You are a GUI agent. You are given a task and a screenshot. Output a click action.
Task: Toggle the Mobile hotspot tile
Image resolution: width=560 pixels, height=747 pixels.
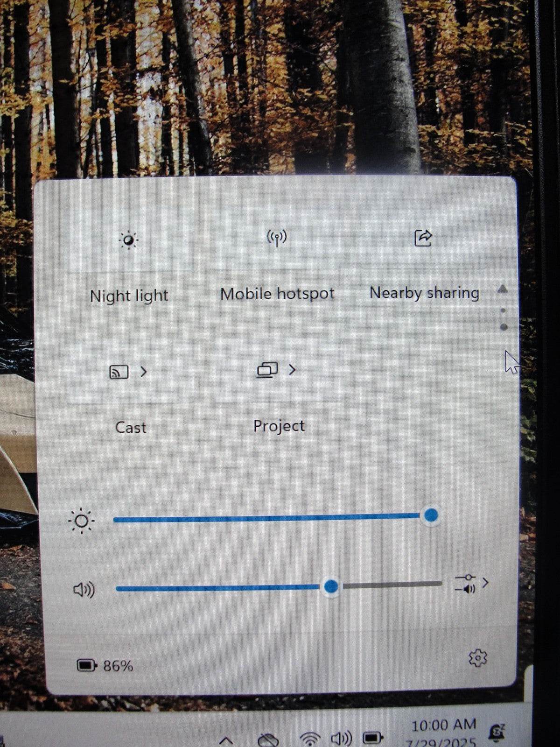[277, 239]
